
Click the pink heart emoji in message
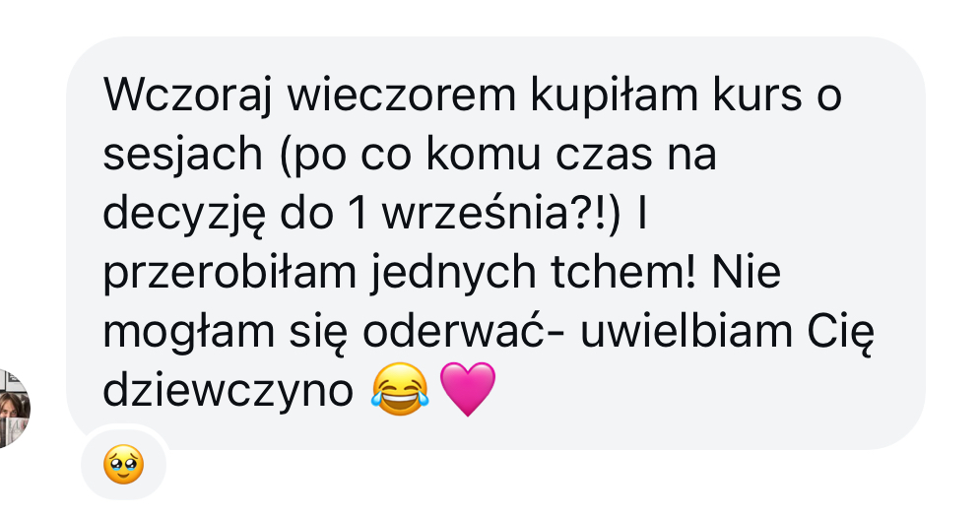click(x=468, y=390)
